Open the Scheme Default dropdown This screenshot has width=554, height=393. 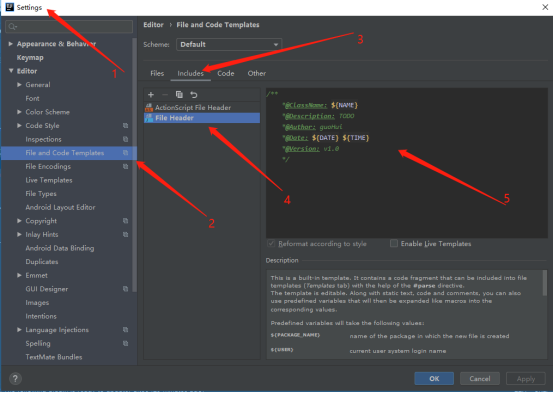tap(229, 45)
